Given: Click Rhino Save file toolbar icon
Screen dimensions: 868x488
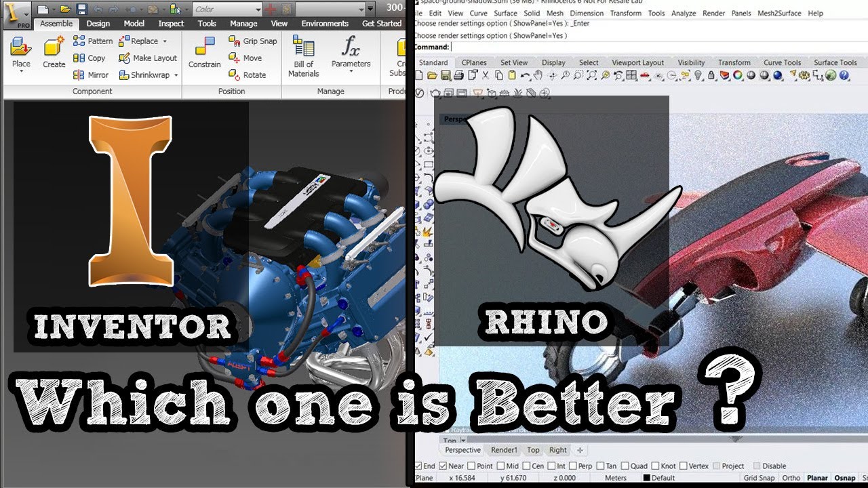Looking at the screenshot, I should coord(446,75).
